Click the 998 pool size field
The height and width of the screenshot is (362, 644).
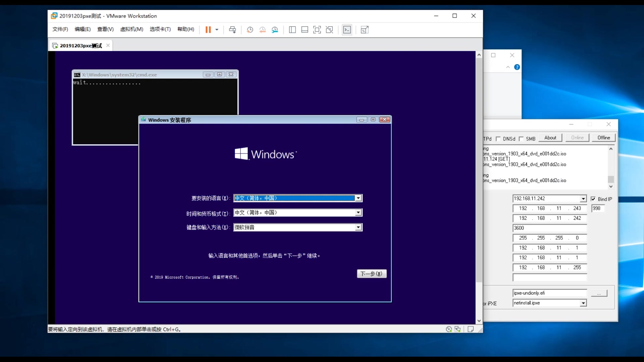point(598,208)
